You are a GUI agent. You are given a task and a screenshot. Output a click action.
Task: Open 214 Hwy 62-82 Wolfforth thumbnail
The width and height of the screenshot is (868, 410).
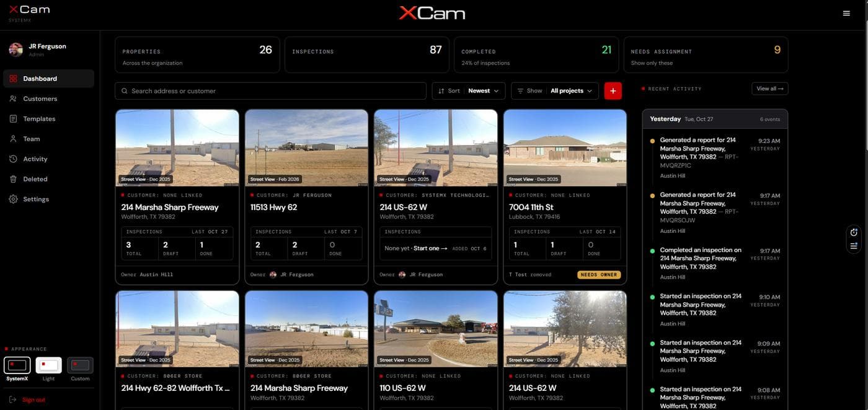[x=177, y=329]
